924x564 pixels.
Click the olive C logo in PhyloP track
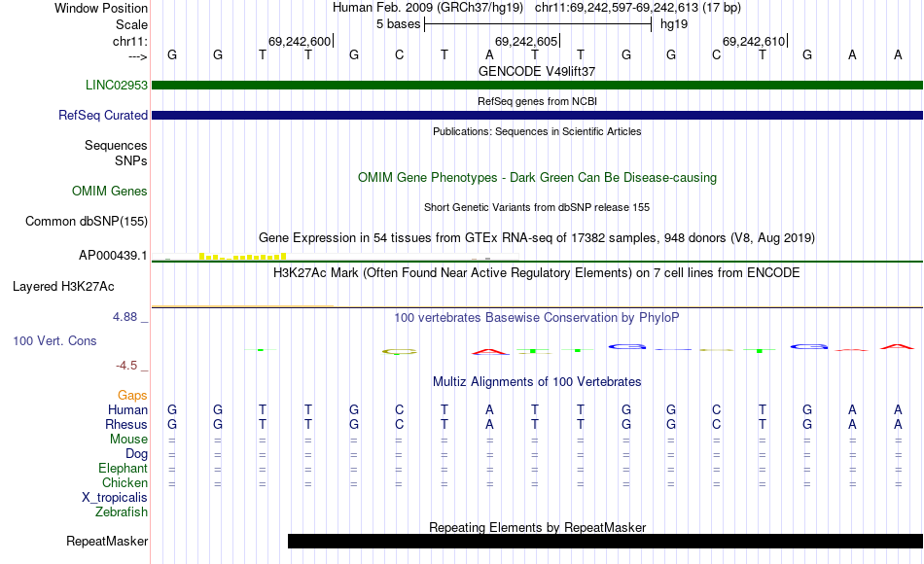point(400,352)
